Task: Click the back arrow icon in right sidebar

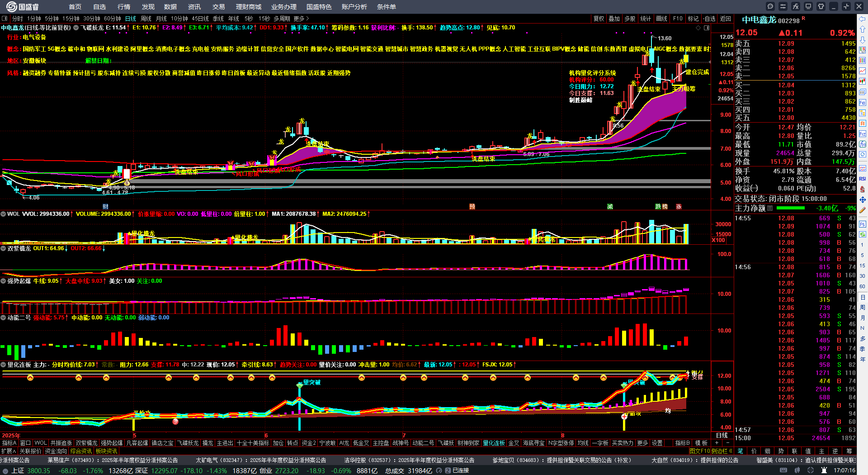Action: 863,19
